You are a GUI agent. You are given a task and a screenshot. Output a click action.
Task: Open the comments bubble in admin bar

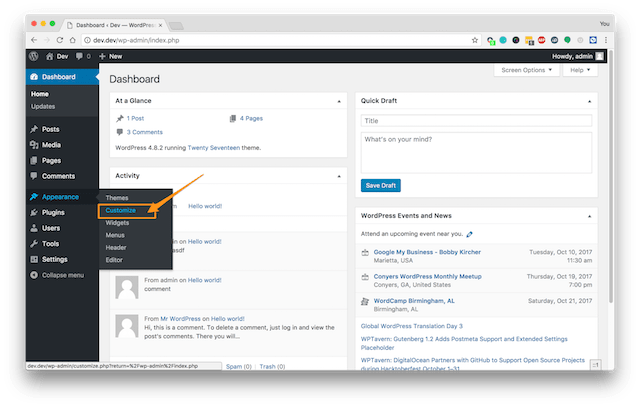pos(83,56)
